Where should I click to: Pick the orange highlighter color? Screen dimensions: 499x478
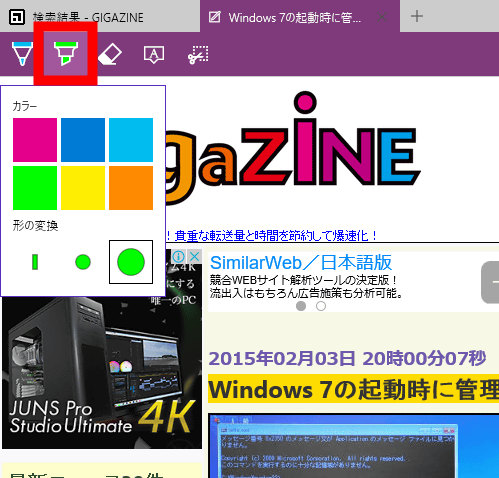tap(131, 188)
